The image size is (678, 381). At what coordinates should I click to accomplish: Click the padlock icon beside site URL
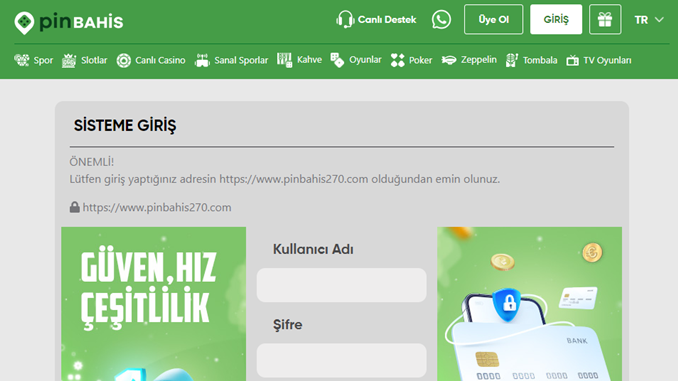74,207
